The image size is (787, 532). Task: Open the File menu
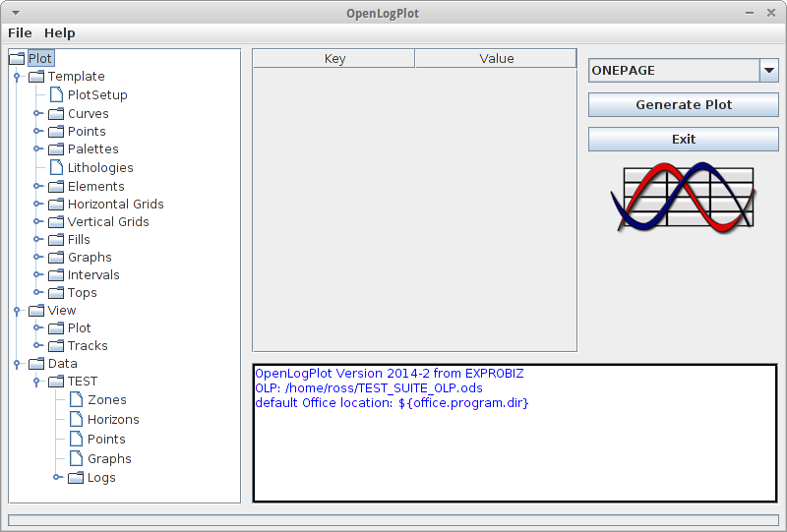(x=20, y=33)
